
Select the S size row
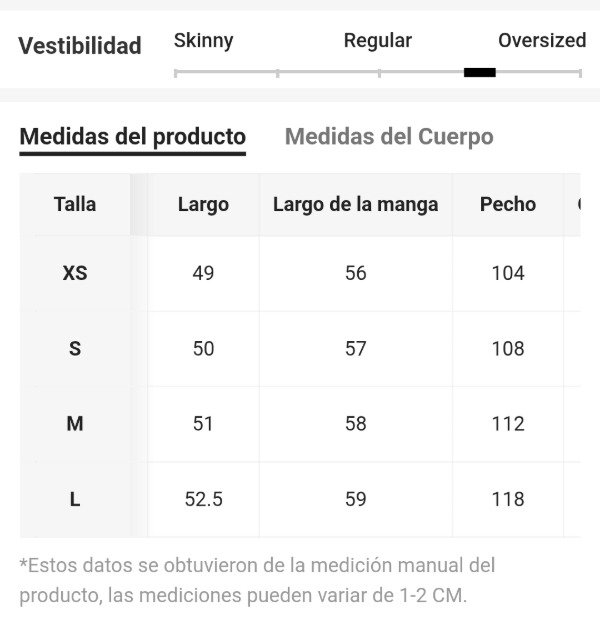coord(75,349)
